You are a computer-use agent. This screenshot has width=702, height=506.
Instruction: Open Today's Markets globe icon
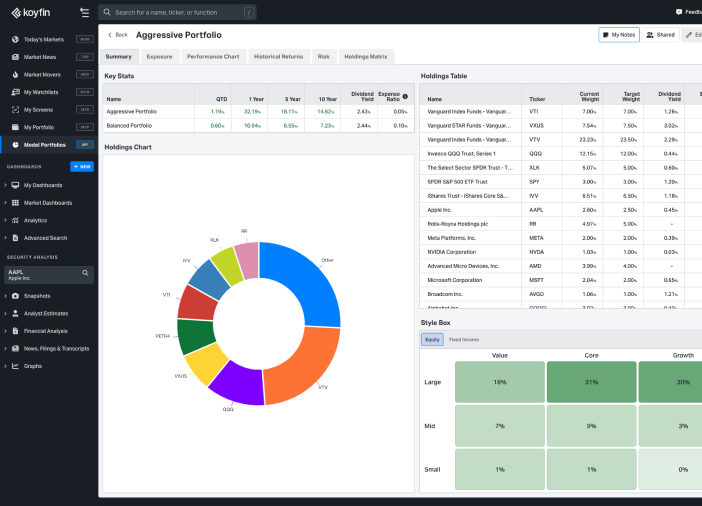[x=15, y=39]
